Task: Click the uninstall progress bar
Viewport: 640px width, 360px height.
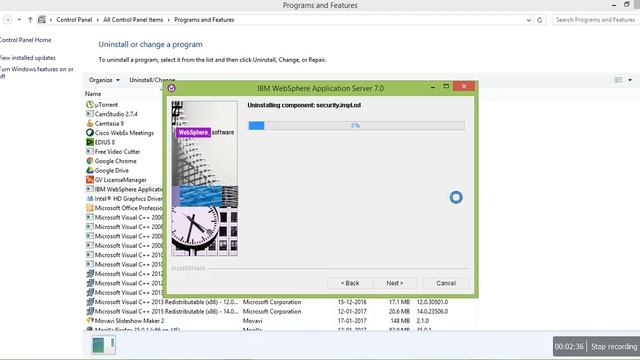Action: tap(356, 125)
